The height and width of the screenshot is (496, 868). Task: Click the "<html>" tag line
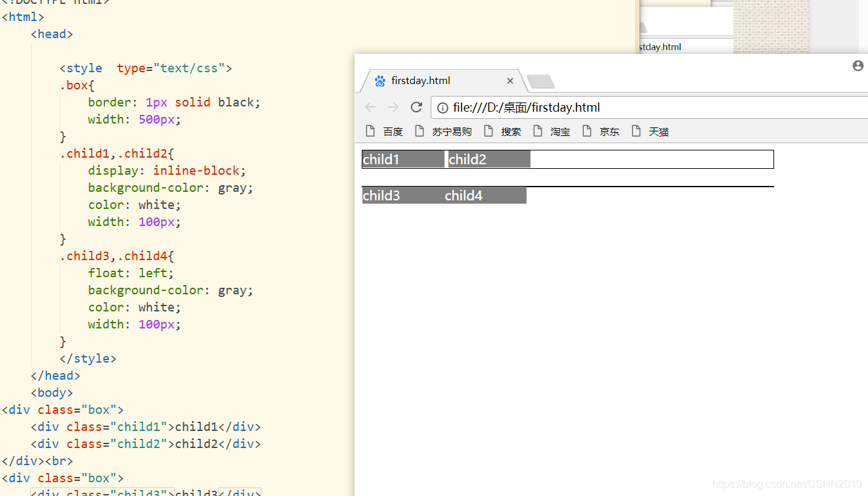pyautogui.click(x=23, y=17)
